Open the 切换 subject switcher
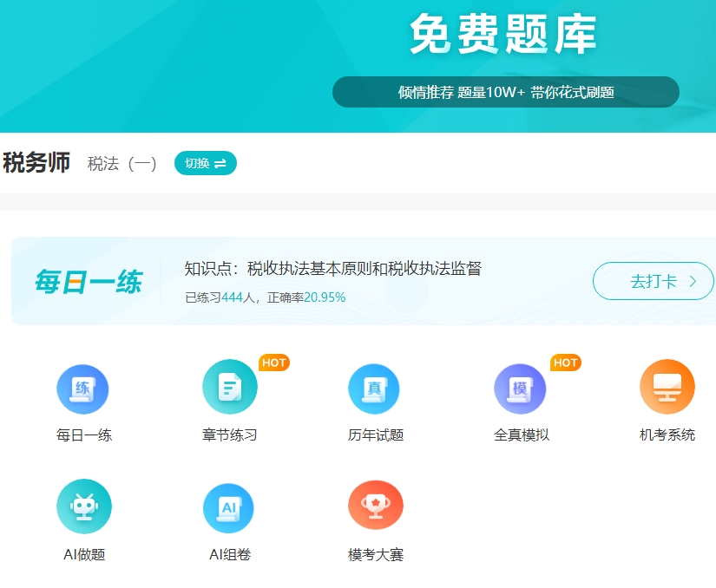 [205, 163]
